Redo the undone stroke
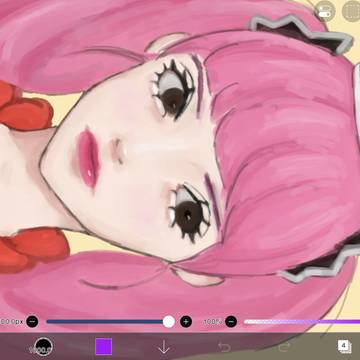The image size is (360, 360). (284, 347)
